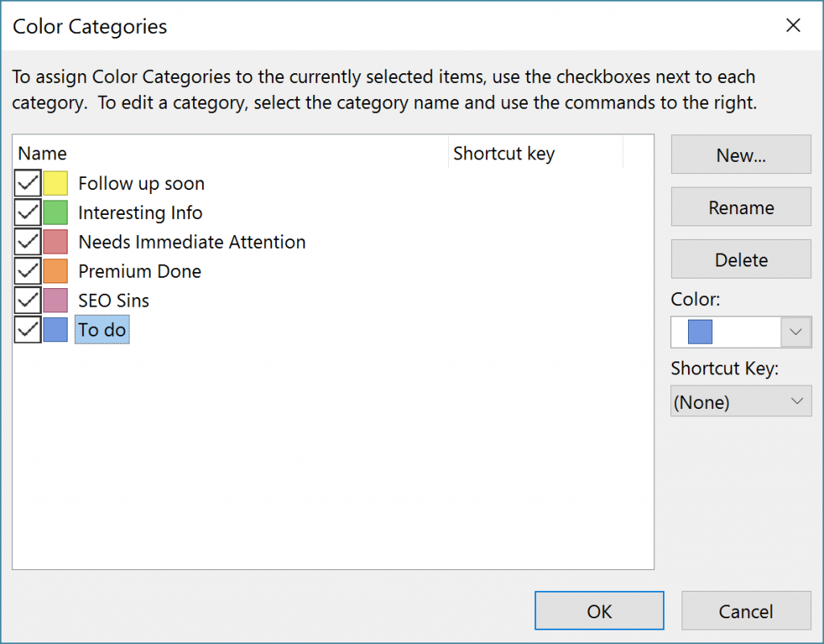
Task: Click the red Needs Immediate Attention color square
Action: click(x=56, y=242)
